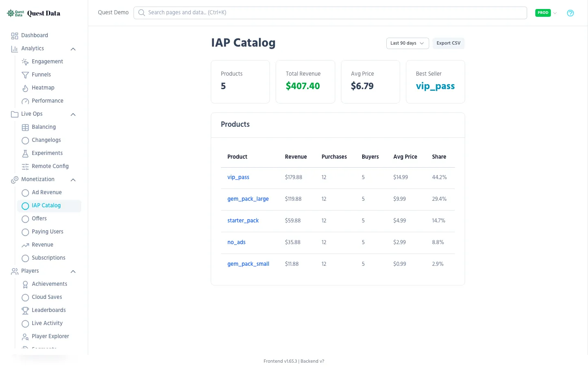The width and height of the screenshot is (588, 368).
Task: Click the Subscriptions circle icon
Action: (25, 258)
